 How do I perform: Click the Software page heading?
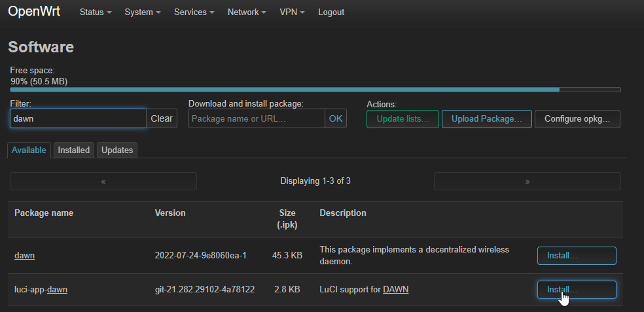(41, 47)
